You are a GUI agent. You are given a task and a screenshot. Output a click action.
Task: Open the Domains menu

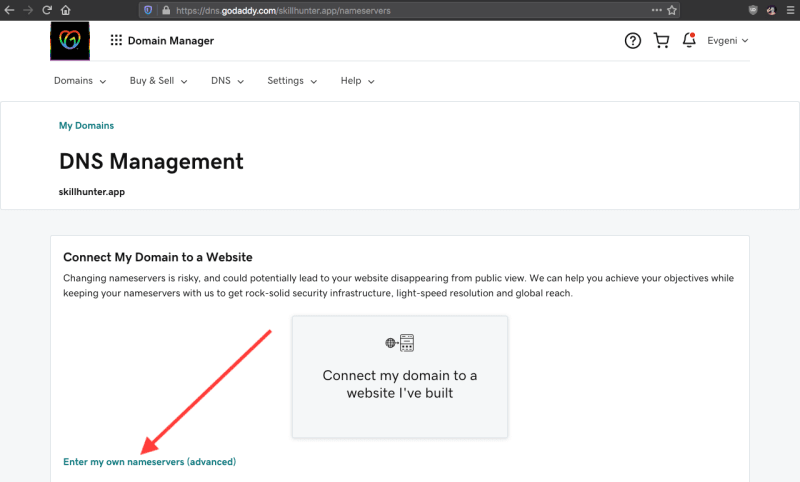pos(80,81)
